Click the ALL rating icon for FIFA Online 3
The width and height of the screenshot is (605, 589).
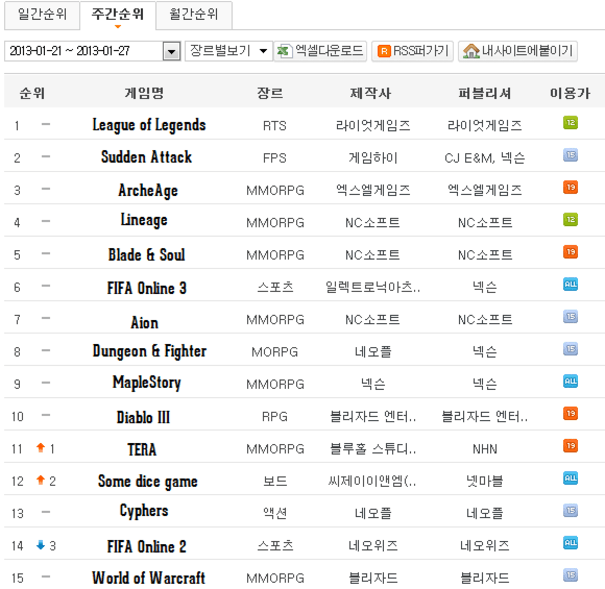click(570, 284)
